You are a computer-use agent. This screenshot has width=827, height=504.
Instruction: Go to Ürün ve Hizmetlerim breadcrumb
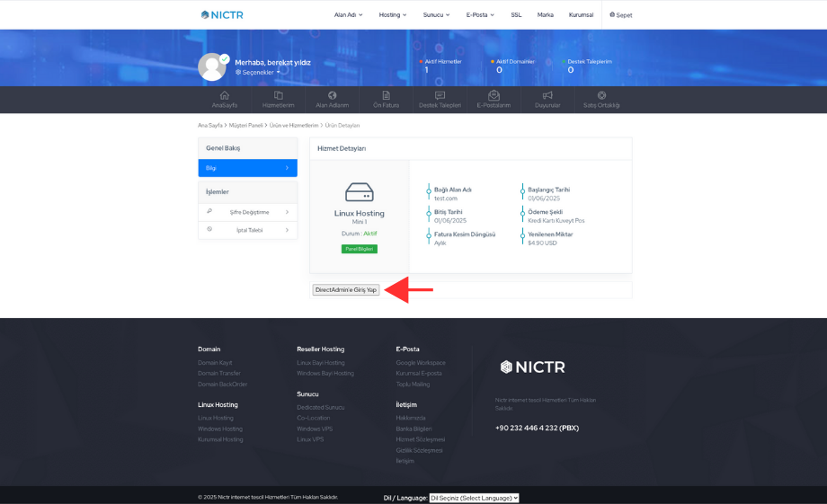click(294, 126)
